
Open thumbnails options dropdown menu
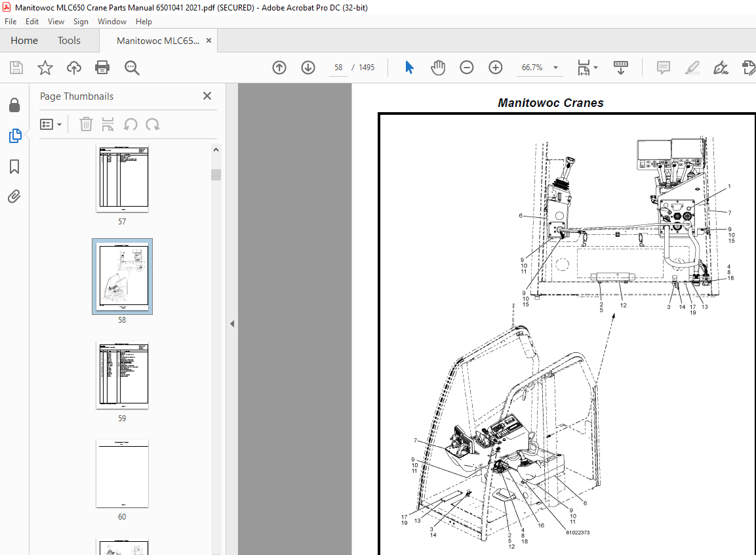click(50, 125)
